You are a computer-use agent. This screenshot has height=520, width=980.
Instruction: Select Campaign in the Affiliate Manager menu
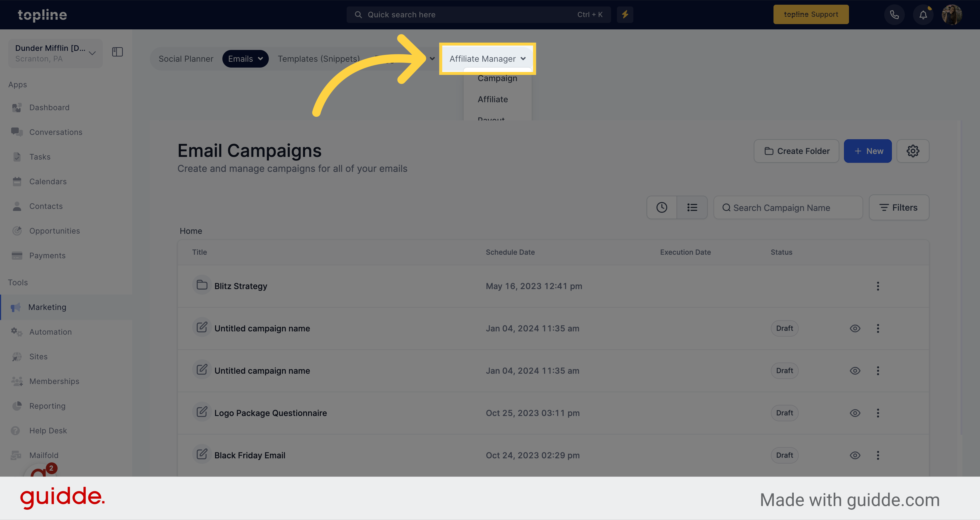[497, 78]
